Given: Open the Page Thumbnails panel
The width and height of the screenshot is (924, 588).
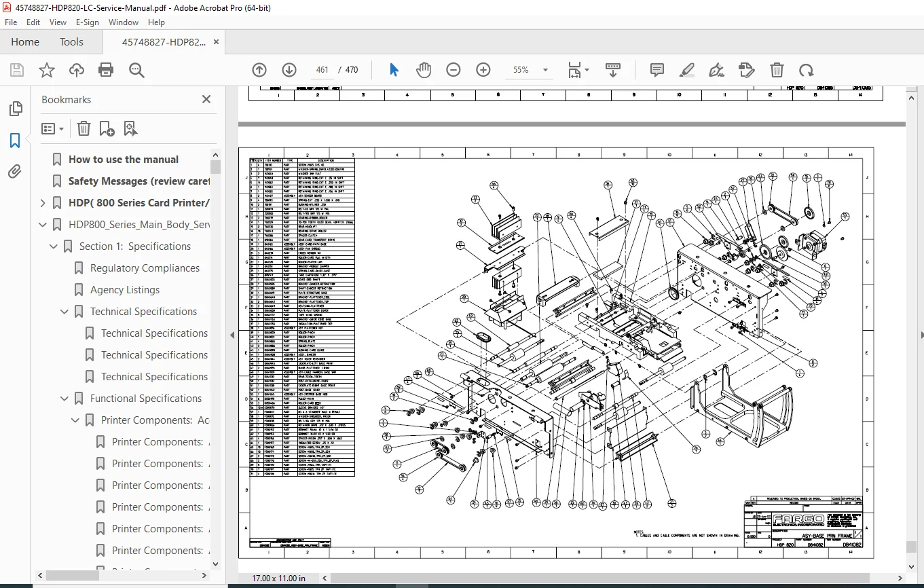Looking at the screenshot, I should point(15,109).
